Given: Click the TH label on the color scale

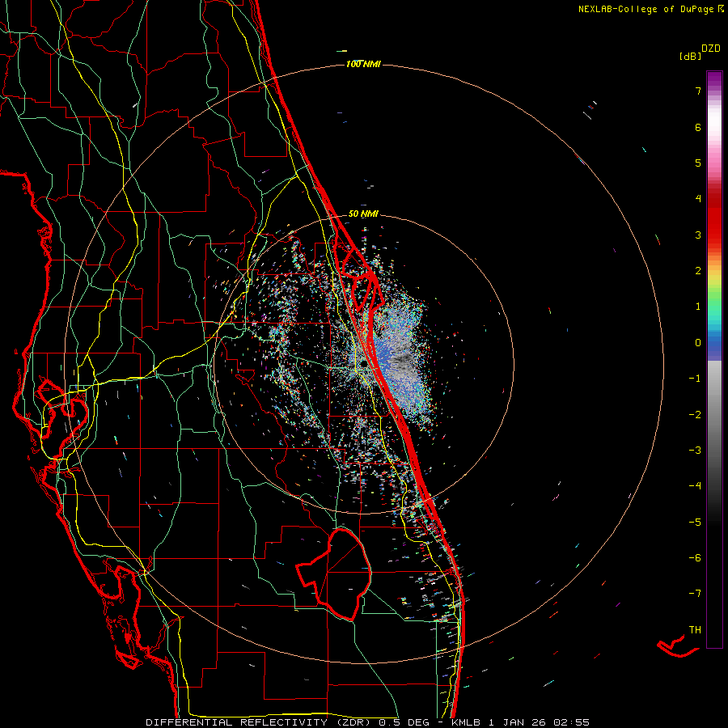Looking at the screenshot, I should click(x=695, y=629).
